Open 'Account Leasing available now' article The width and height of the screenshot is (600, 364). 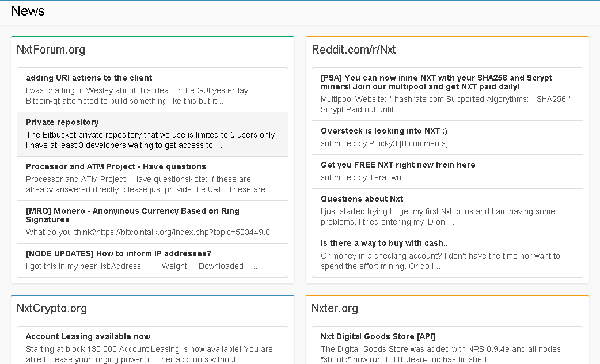(88, 336)
